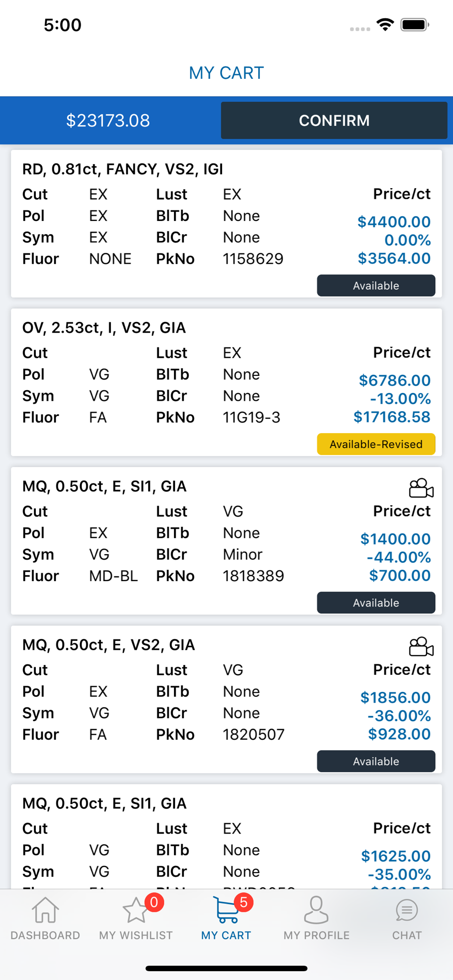Open the Dashboard home icon
Viewport: 453px width, 980px height.
pos(45,910)
